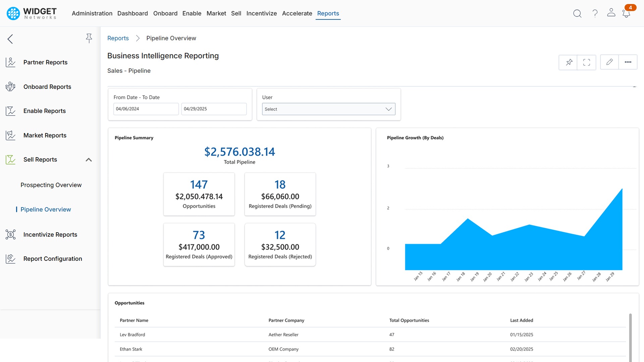
Task: Pin the left navigation panel open
Action: pyautogui.click(x=89, y=38)
